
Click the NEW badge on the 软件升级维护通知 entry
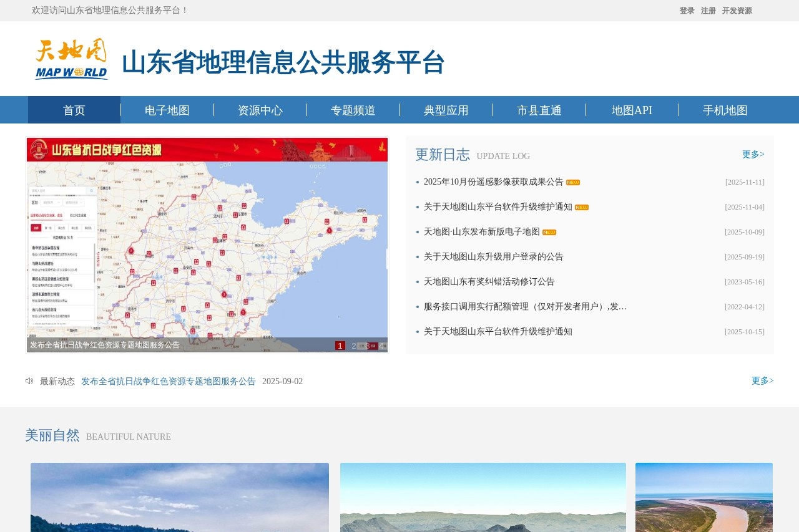[x=581, y=206]
